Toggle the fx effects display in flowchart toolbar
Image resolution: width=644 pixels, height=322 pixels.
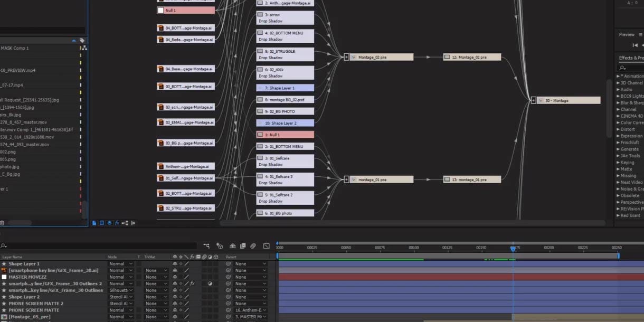click(x=117, y=223)
